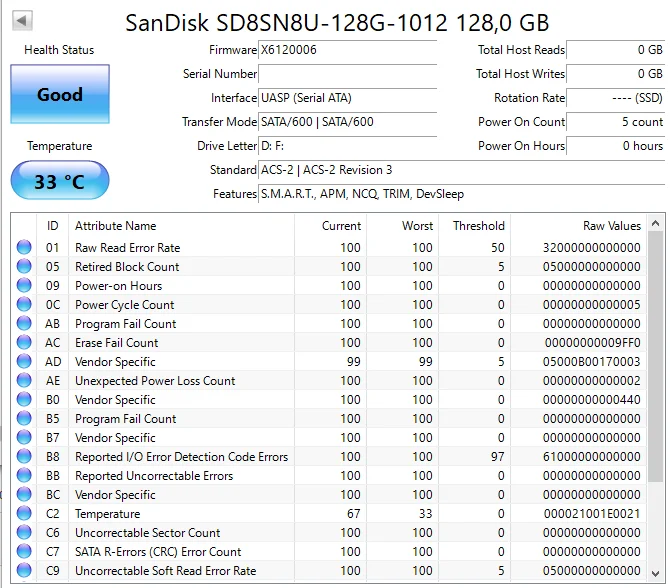Select raw value 05000B00170003

[x=591, y=362]
